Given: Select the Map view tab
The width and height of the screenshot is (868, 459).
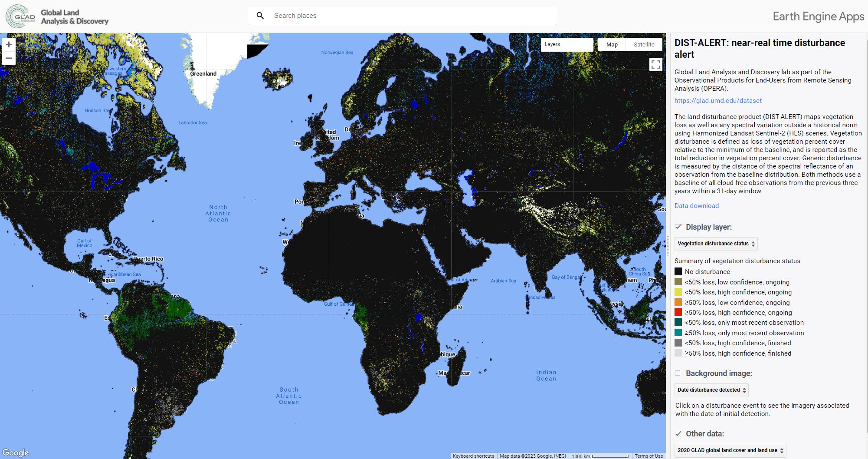Looking at the screenshot, I should (612, 44).
